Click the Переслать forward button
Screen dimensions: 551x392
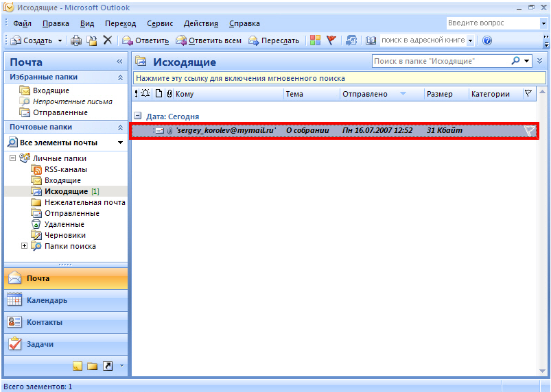click(273, 40)
